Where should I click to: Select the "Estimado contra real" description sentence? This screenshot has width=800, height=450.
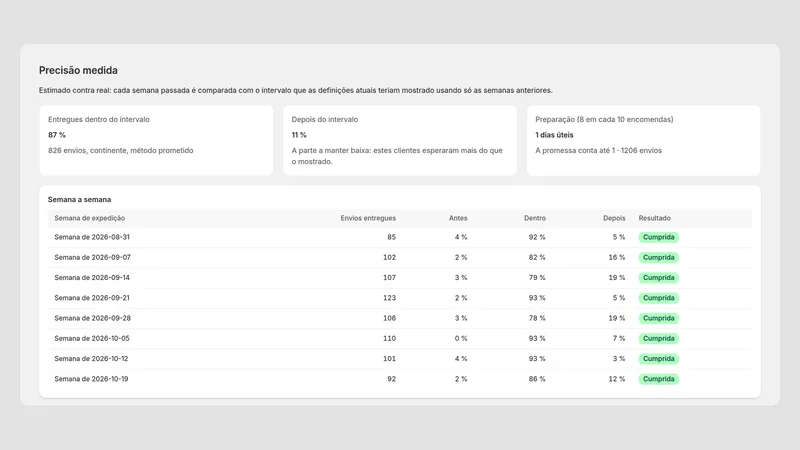(295, 90)
